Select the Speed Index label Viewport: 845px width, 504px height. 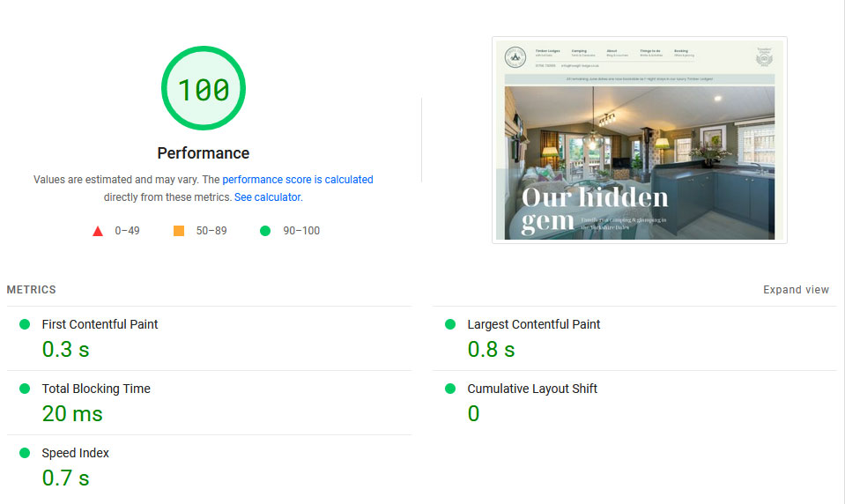click(x=76, y=453)
